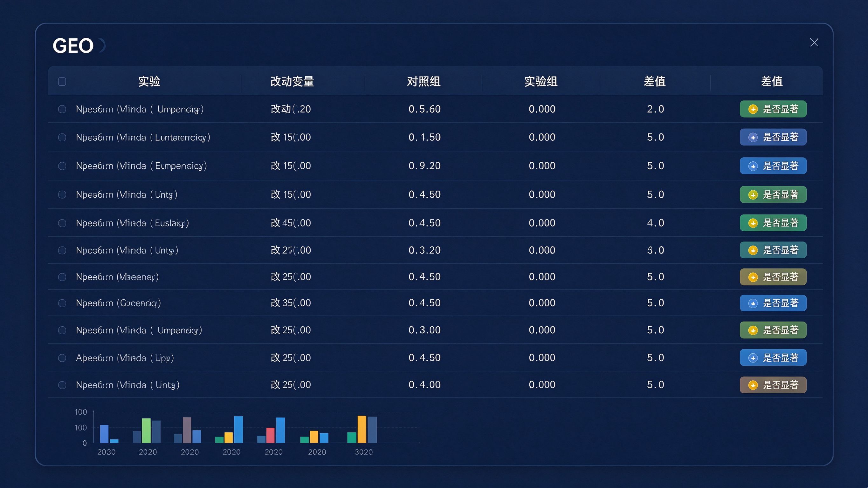Select the radio button for the Maeener row
The image size is (868, 488).
point(62,277)
